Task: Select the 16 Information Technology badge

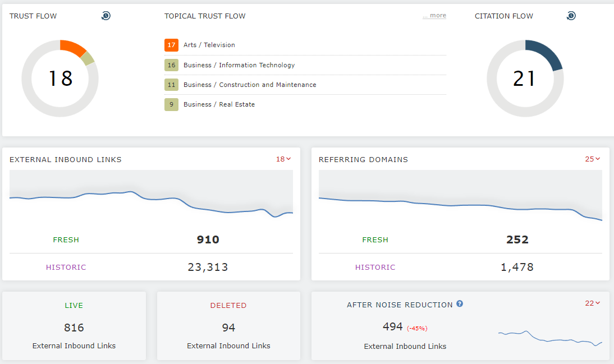Action: tap(172, 65)
